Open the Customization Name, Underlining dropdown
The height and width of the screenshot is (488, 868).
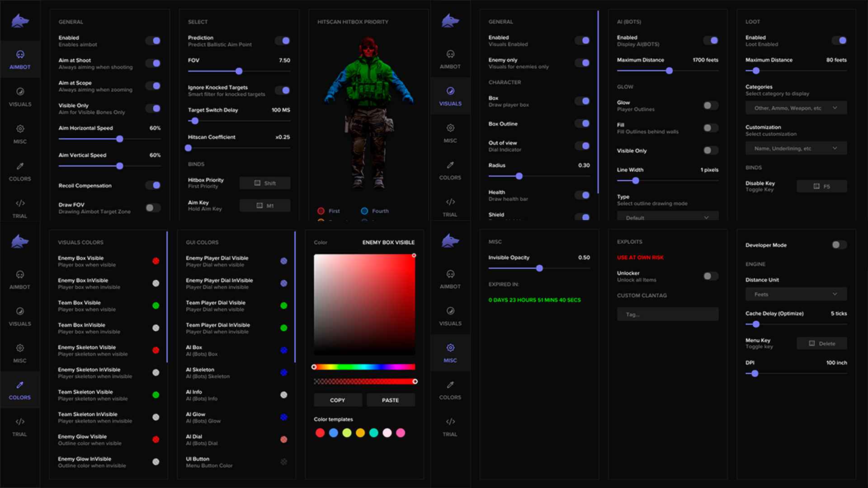click(796, 148)
